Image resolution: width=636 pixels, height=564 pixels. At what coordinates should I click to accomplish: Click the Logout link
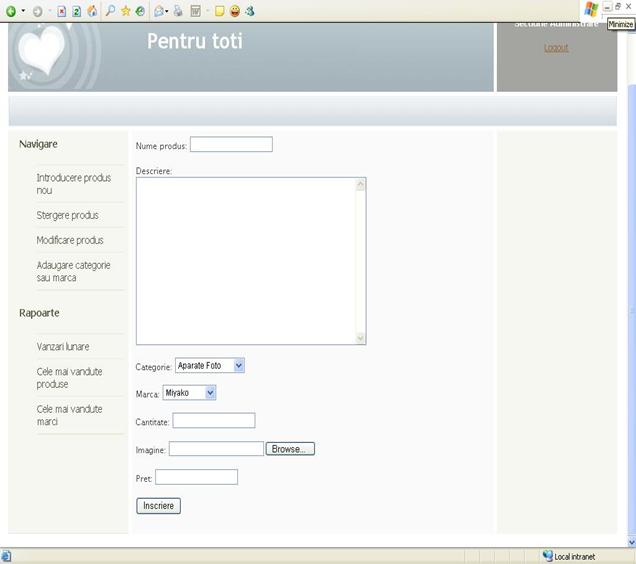click(x=556, y=48)
